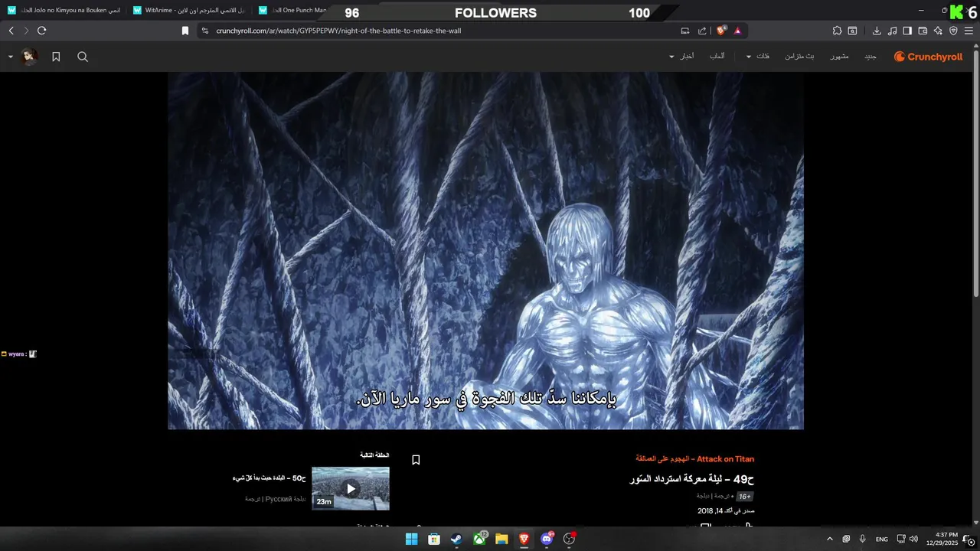Open Leo AI sparkle icon
The height and width of the screenshot is (551, 980).
(x=938, y=31)
